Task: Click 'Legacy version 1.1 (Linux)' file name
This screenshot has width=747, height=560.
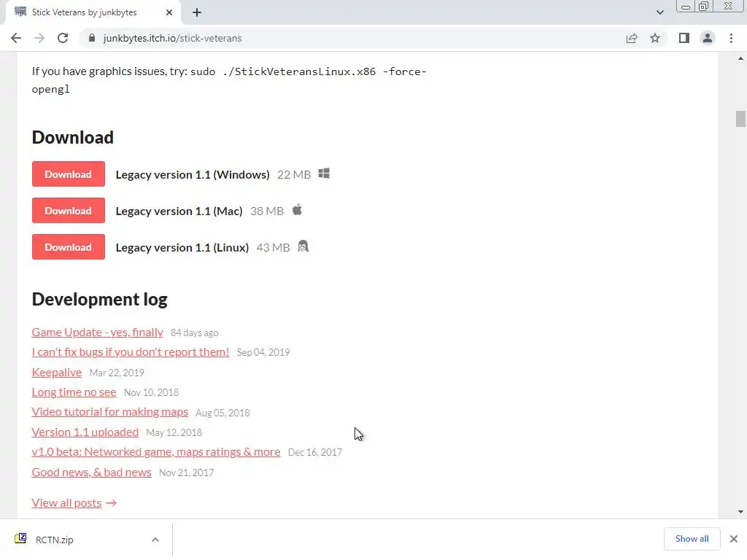Action: (x=182, y=248)
